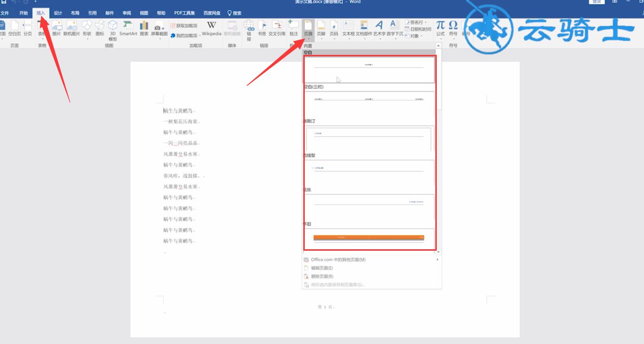Open Quick Parts (文档部件)

[x=364, y=30]
